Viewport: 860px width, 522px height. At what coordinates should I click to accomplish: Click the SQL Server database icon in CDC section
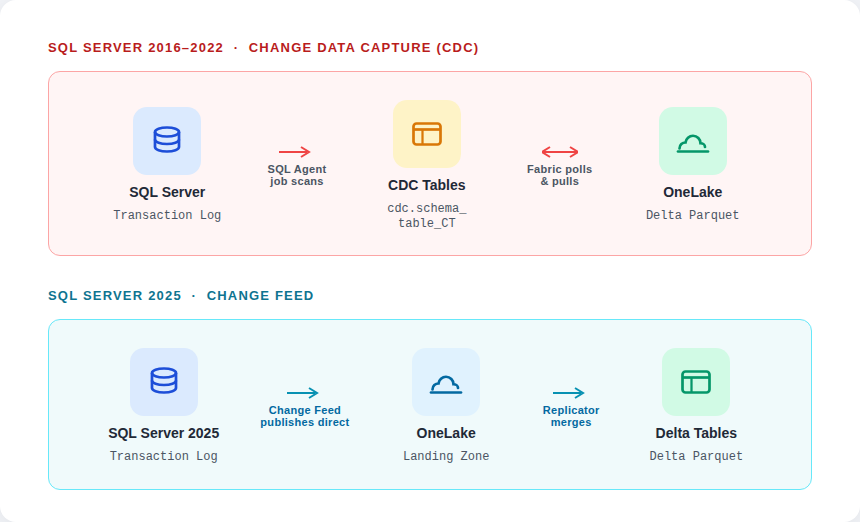tap(167, 140)
